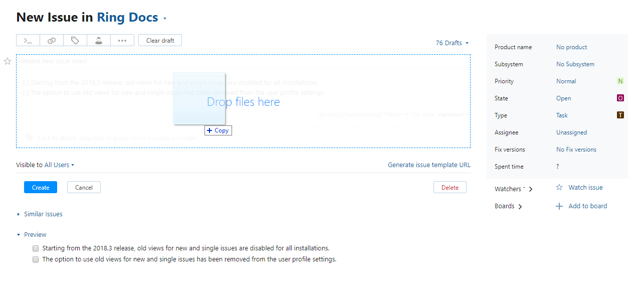Screen dimensions: 644x281
Task: Click the Priority field label
Action: click(x=504, y=81)
